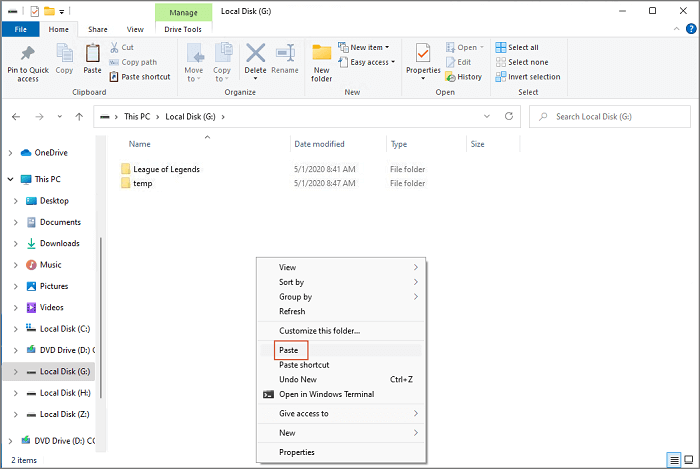Click the Delete icon in Organize group
The width and height of the screenshot is (700, 469).
point(255,56)
